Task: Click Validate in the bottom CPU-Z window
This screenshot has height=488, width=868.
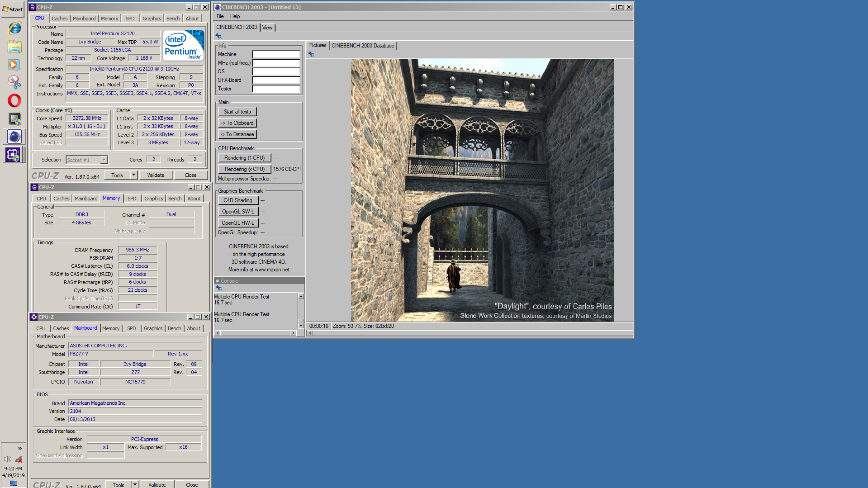Action: click(x=157, y=484)
